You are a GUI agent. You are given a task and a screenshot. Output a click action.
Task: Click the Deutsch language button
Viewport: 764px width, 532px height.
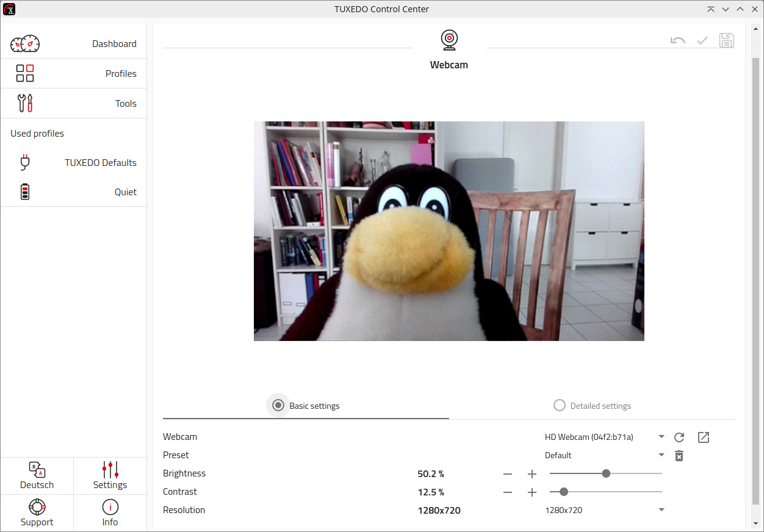pos(37,476)
